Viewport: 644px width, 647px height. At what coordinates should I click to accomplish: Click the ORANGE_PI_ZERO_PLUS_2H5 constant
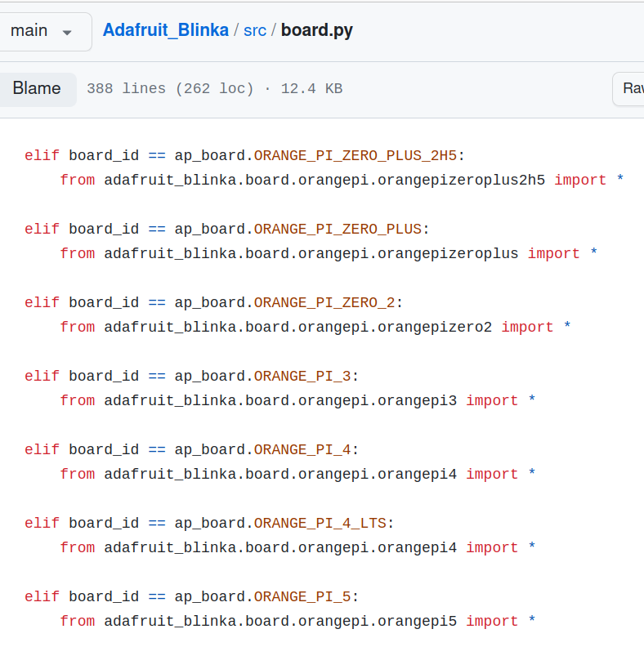click(356, 155)
